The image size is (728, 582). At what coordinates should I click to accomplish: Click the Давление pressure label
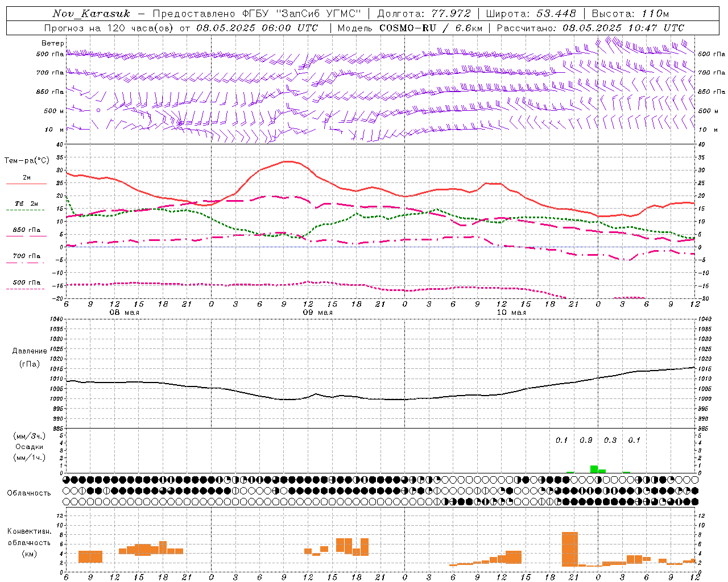(x=30, y=351)
